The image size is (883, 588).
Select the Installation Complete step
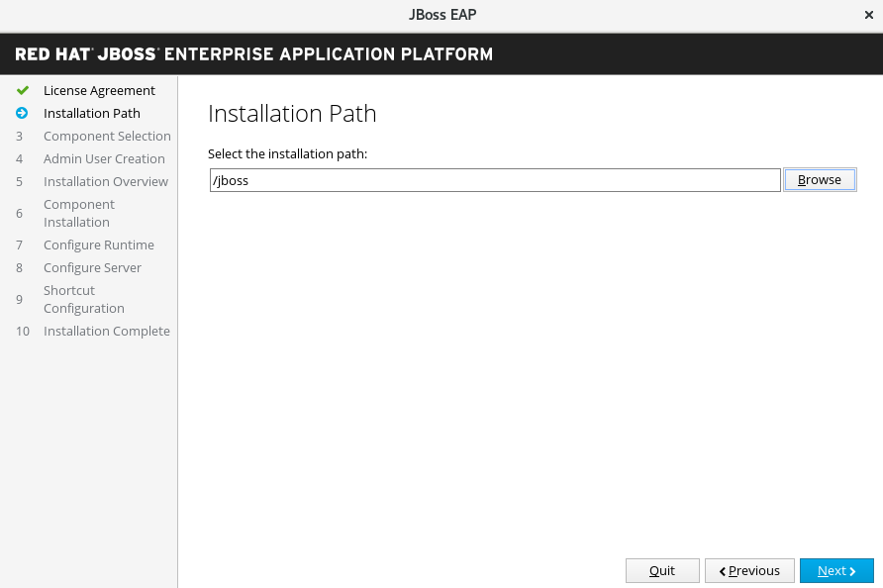click(107, 332)
